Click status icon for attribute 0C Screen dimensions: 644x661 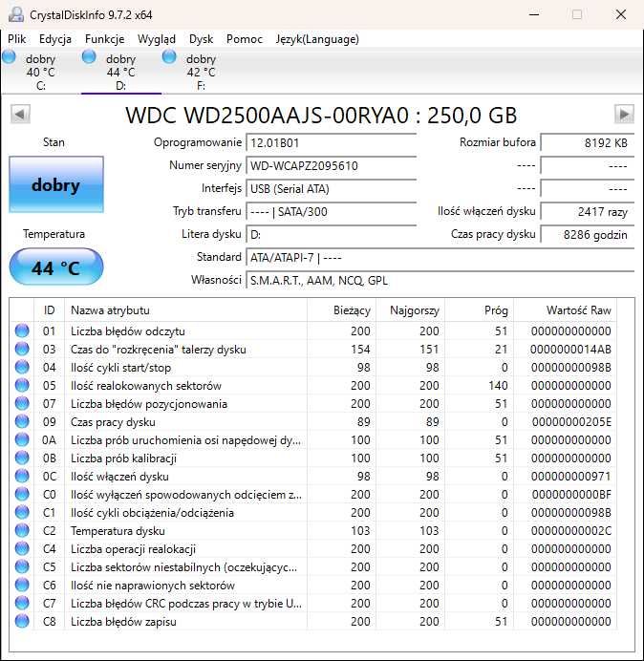tap(22, 476)
